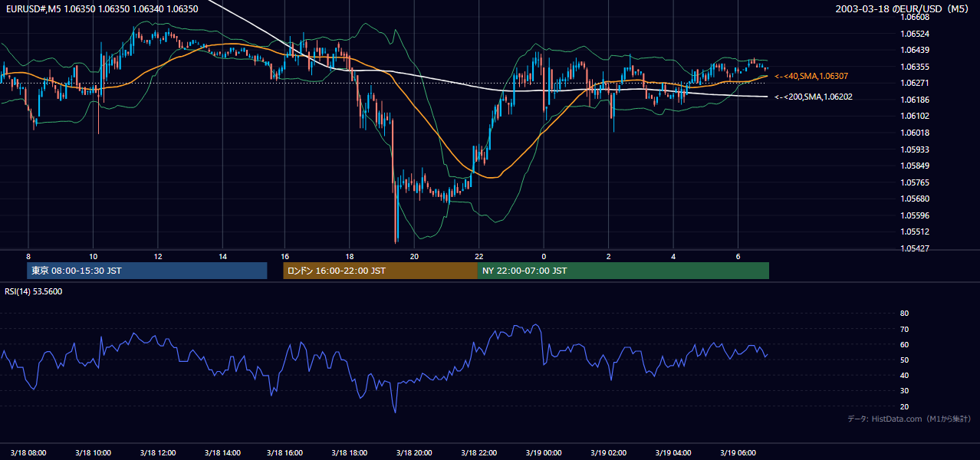
Task: Click price axis label 1.05596
Action: 915,215
